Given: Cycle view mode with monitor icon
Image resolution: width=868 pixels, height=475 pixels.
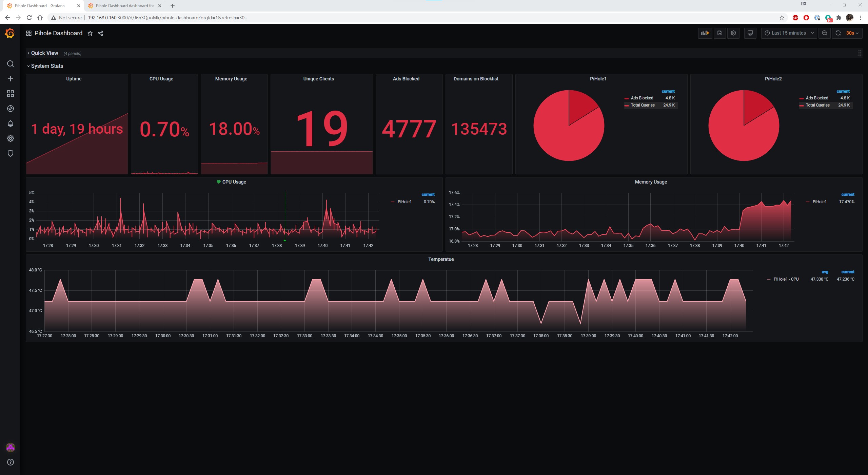Looking at the screenshot, I should point(750,33).
